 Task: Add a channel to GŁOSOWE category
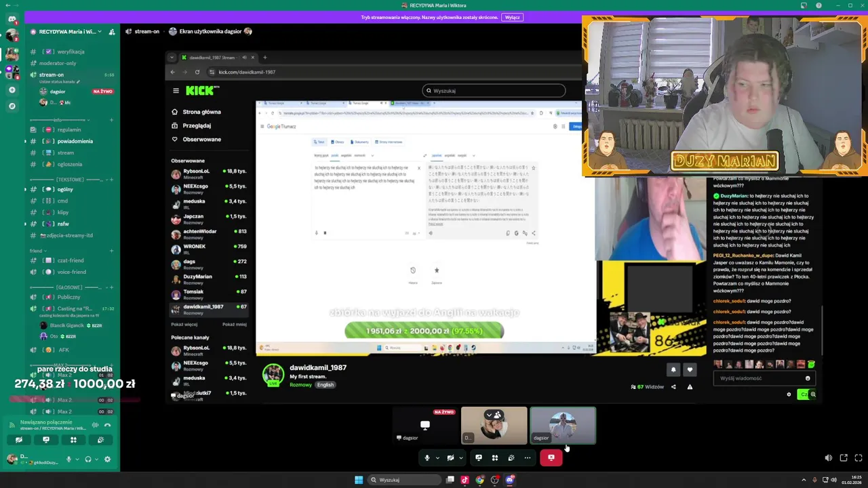[x=111, y=287]
